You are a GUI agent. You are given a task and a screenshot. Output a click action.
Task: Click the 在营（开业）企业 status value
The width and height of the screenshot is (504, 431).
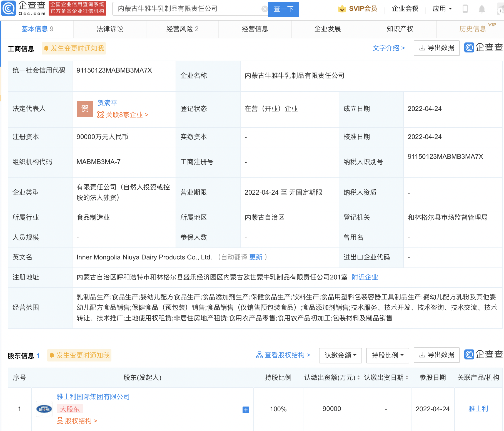click(x=271, y=109)
